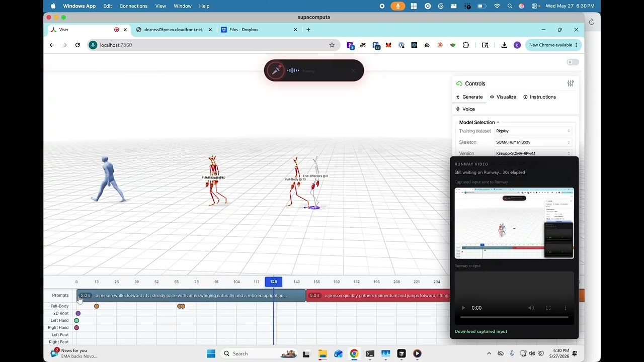Open the Connections menu in menu bar

click(133, 6)
